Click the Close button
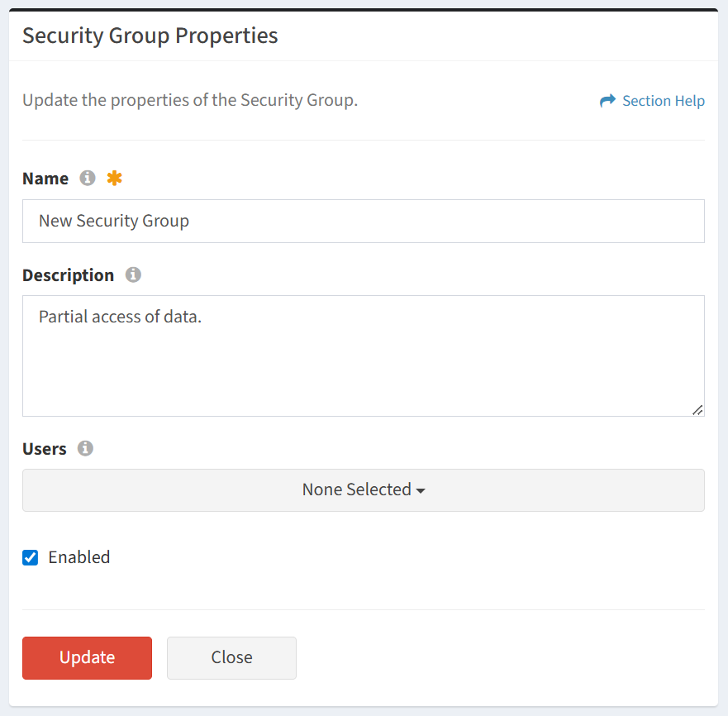This screenshot has height=716, width=728. (x=231, y=658)
